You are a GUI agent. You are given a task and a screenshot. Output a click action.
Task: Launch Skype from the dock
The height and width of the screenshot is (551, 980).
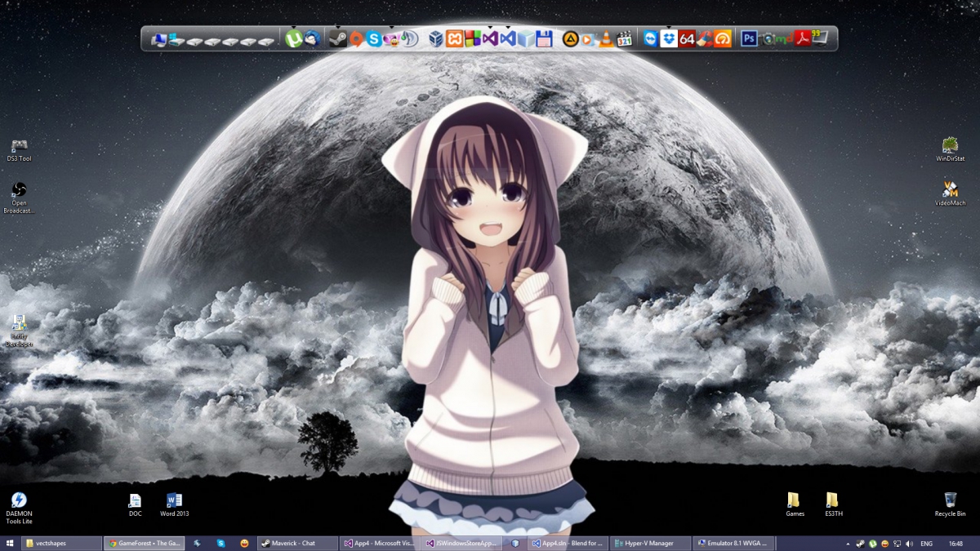click(374, 38)
